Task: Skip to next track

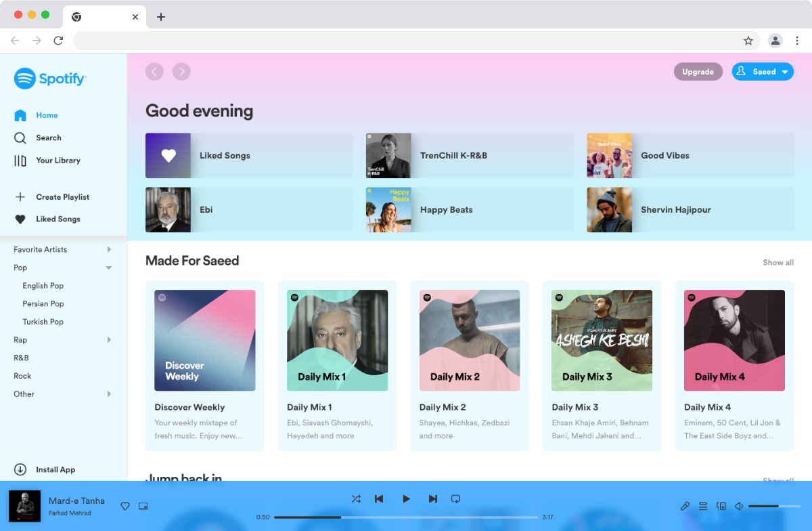Action: coord(433,498)
